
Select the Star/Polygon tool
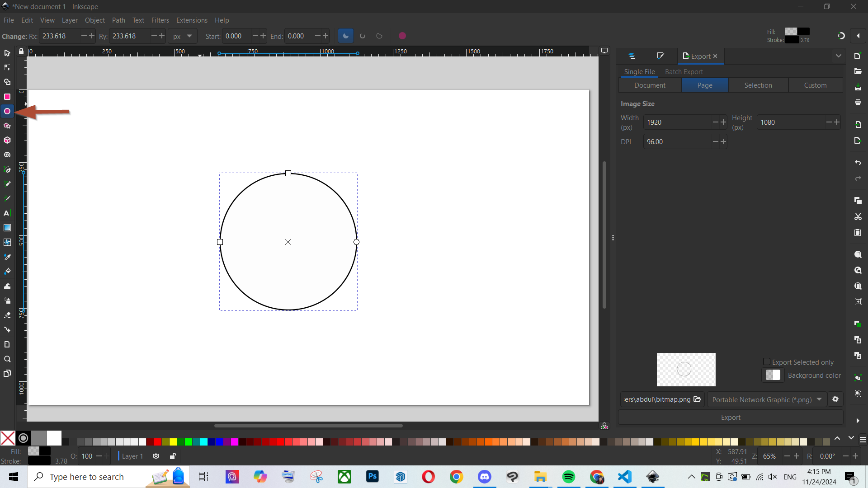click(x=7, y=126)
